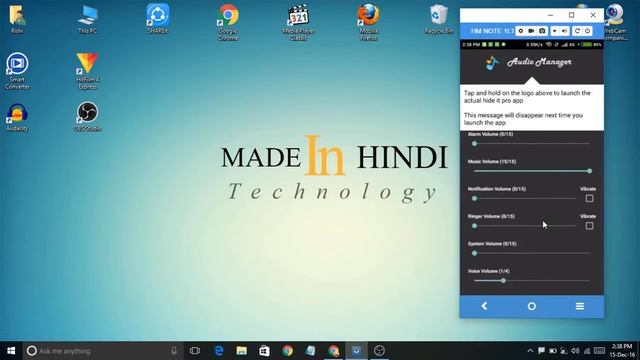This screenshot has width=640, height=360.
Task: Click the Alarm Volume slider track
Action: tap(532, 144)
